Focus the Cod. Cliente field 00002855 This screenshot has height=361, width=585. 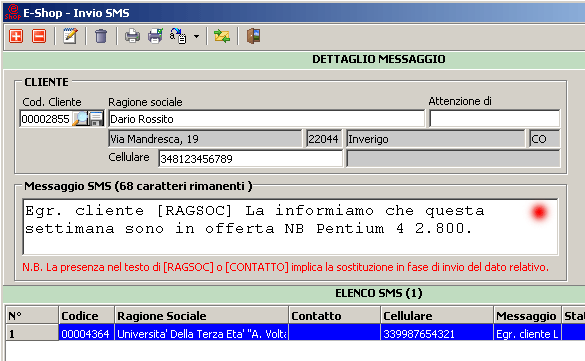(x=46, y=119)
